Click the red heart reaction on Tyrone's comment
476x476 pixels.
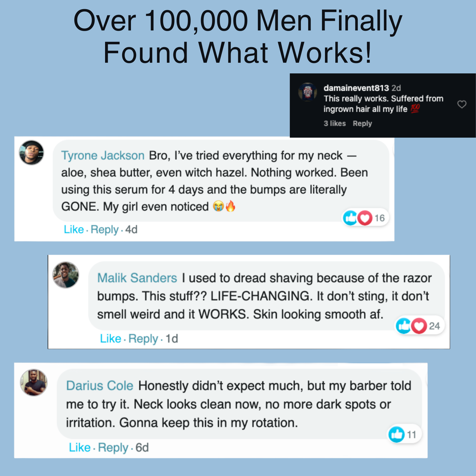click(x=365, y=218)
